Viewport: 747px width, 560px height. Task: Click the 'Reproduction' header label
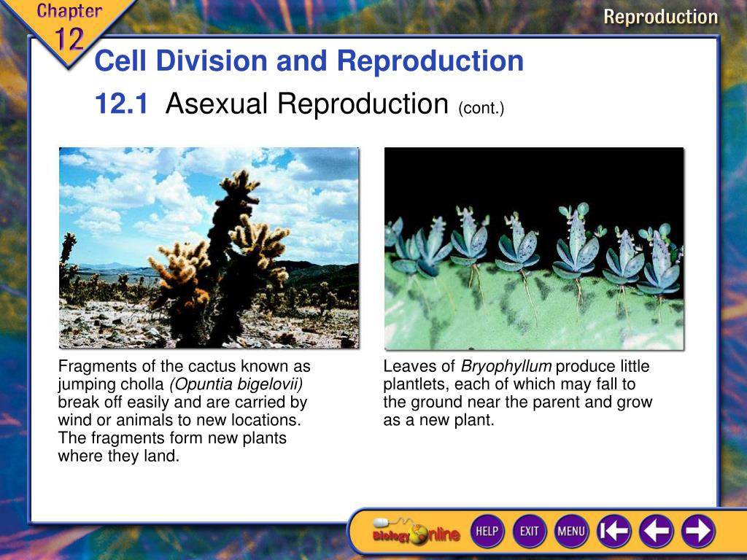click(x=660, y=17)
